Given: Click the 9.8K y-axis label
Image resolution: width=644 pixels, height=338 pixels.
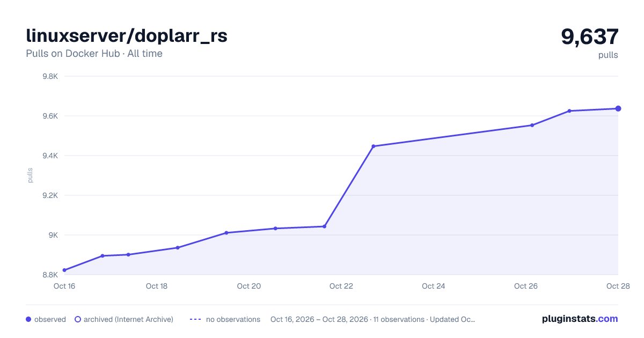Looking at the screenshot, I should [50, 76].
